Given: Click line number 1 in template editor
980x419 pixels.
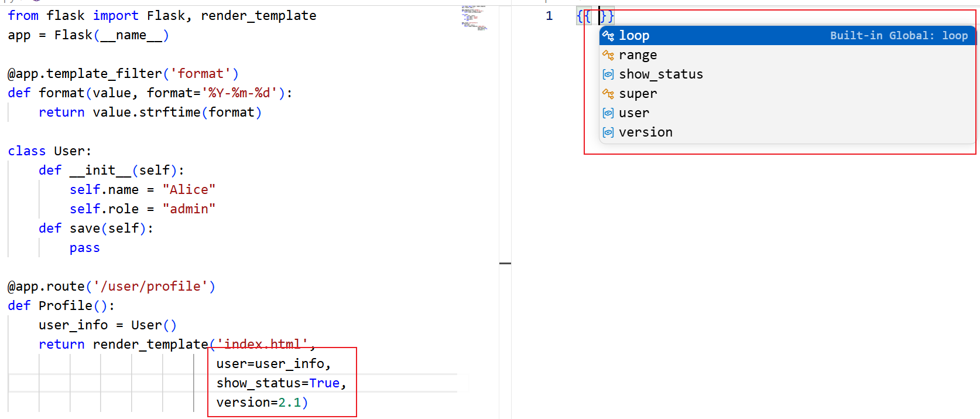Looking at the screenshot, I should point(549,16).
